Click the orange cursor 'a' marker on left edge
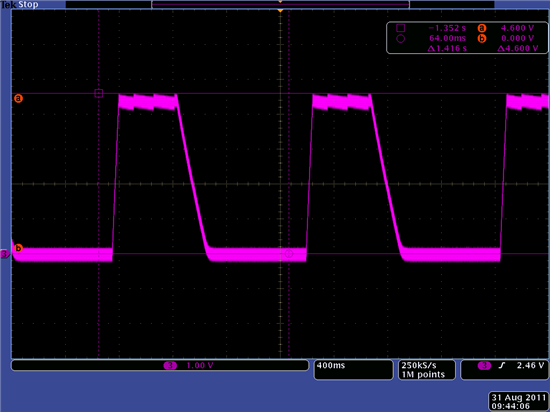Screen dimensions: 550x412 [x=18, y=99]
